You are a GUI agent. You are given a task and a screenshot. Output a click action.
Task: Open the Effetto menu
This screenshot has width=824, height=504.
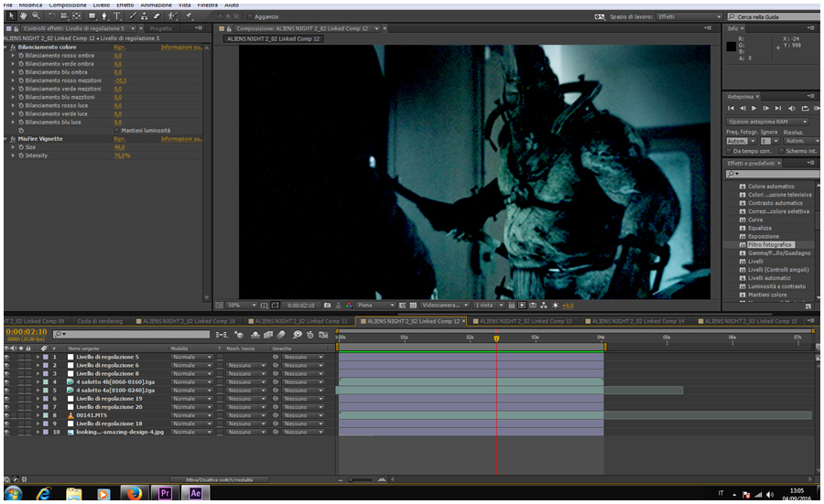125,5
